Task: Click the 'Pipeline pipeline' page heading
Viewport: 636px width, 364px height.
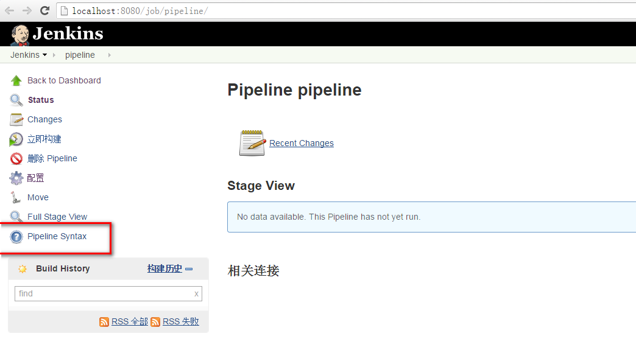Action: point(294,90)
